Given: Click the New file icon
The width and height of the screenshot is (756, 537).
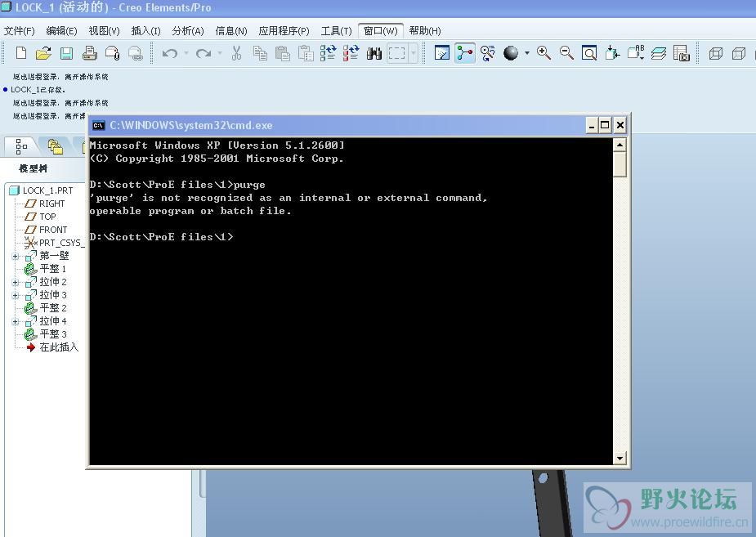Looking at the screenshot, I should (20, 52).
